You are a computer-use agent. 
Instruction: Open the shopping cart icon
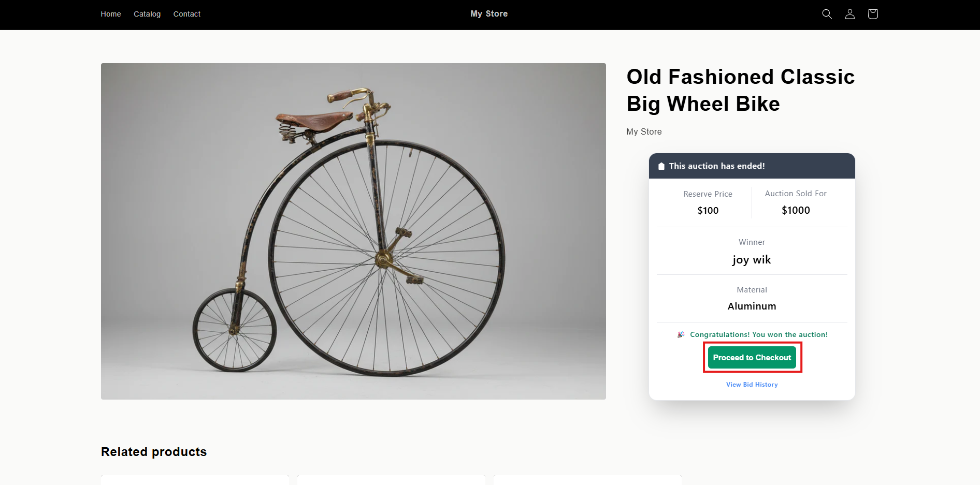click(x=873, y=14)
